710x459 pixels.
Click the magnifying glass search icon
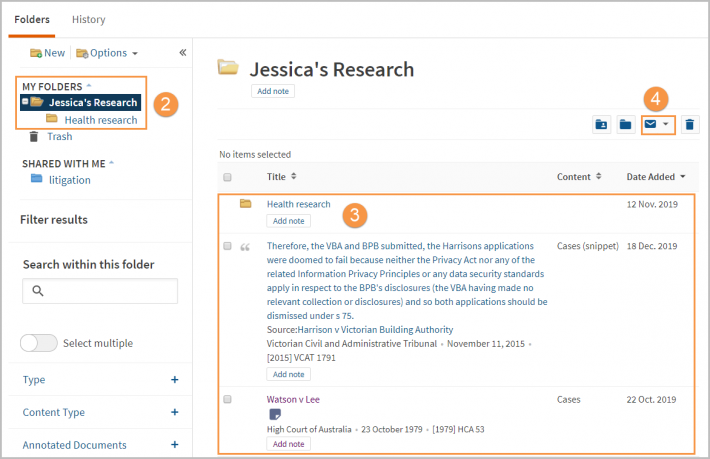pyautogui.click(x=38, y=291)
